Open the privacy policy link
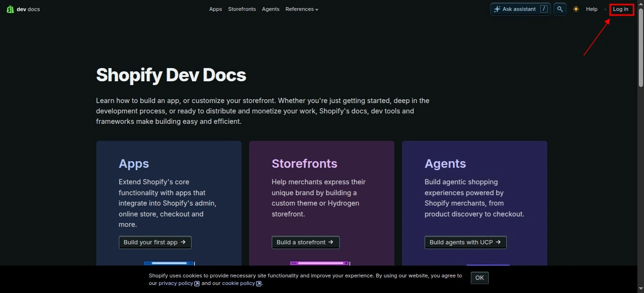644x293 pixels. [x=176, y=283]
